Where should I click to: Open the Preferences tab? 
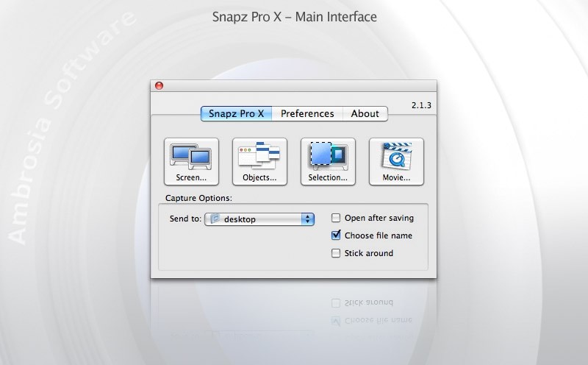pyautogui.click(x=307, y=113)
